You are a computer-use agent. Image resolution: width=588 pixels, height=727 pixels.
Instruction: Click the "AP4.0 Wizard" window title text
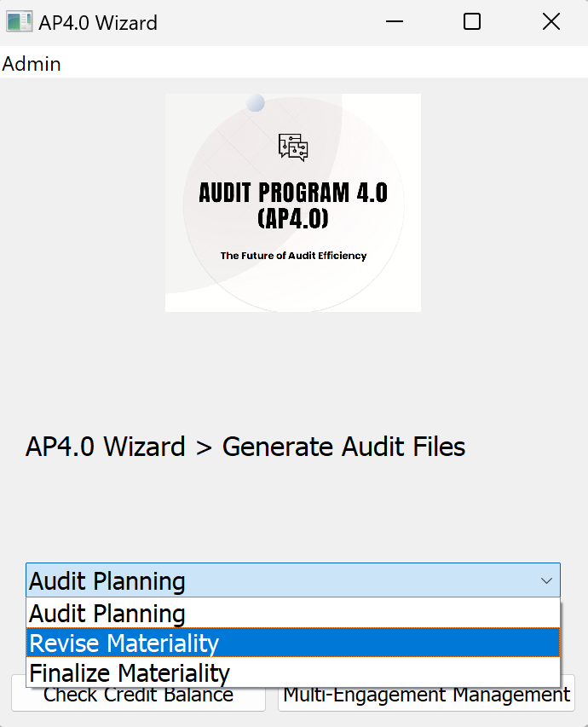98,23
